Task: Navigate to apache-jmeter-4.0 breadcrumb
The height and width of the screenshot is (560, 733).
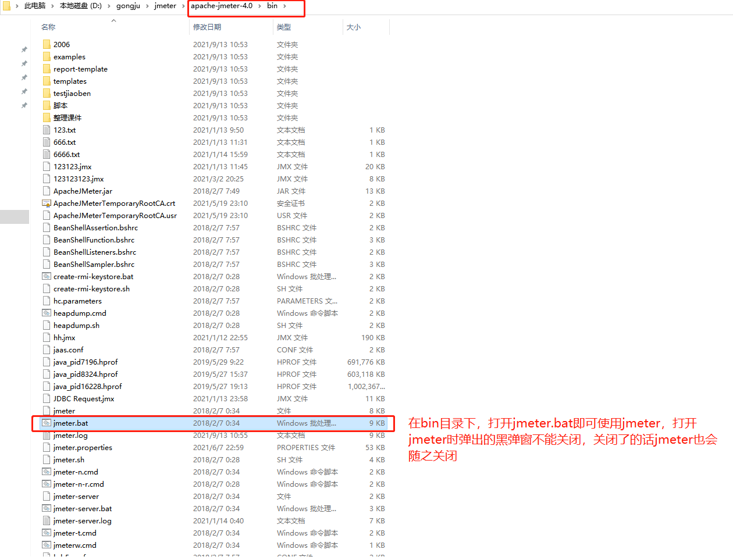Action: pyautogui.click(x=222, y=6)
